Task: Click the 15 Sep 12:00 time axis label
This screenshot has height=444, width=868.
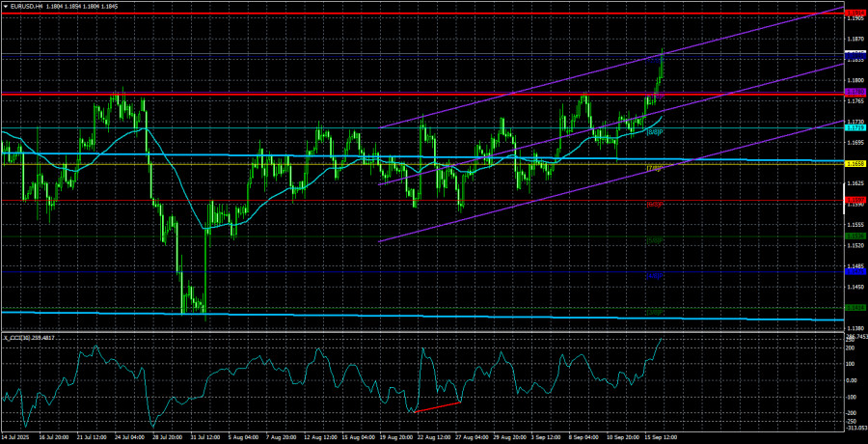Action: (x=662, y=437)
